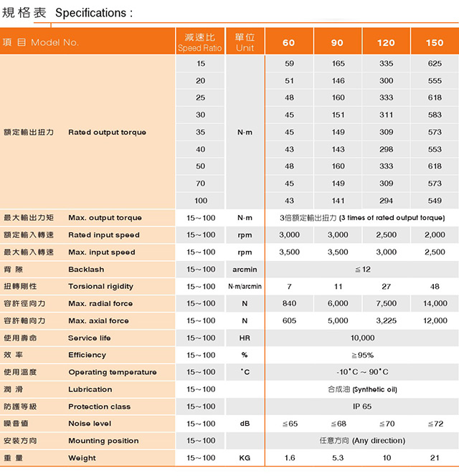
Task: Click torque value 294
Action: (386, 201)
